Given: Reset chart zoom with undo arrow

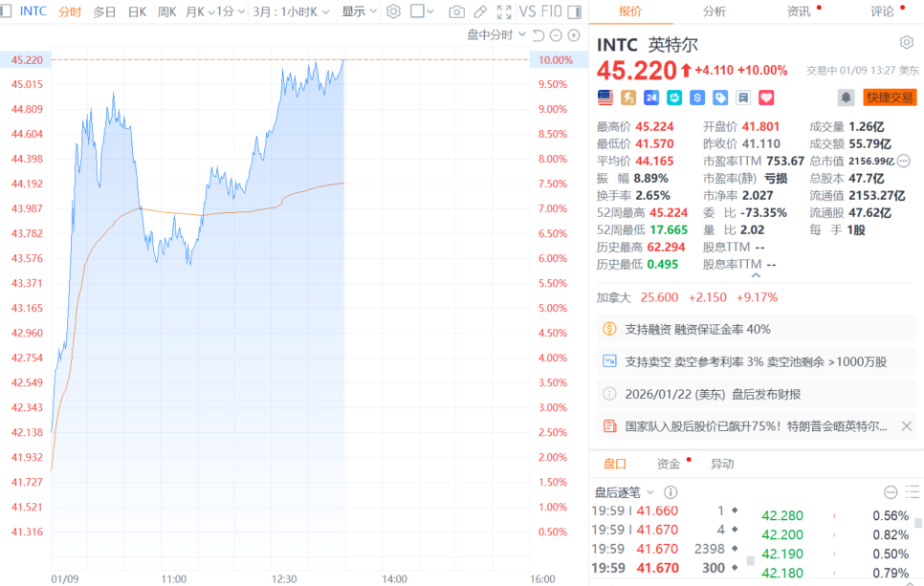Looking at the screenshot, I should click(x=538, y=36).
